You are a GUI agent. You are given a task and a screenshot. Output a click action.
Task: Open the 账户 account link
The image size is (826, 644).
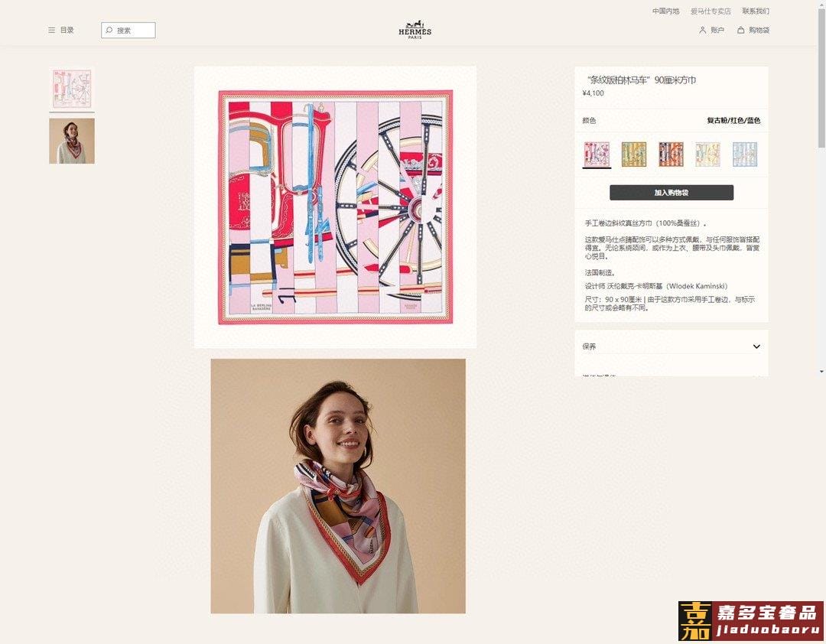tap(711, 31)
